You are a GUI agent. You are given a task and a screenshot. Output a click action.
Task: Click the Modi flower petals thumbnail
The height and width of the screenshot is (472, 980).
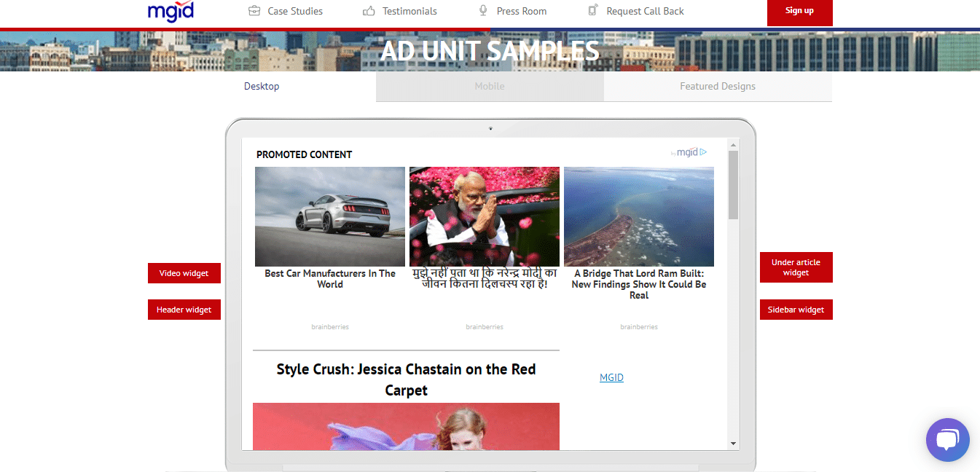click(485, 216)
